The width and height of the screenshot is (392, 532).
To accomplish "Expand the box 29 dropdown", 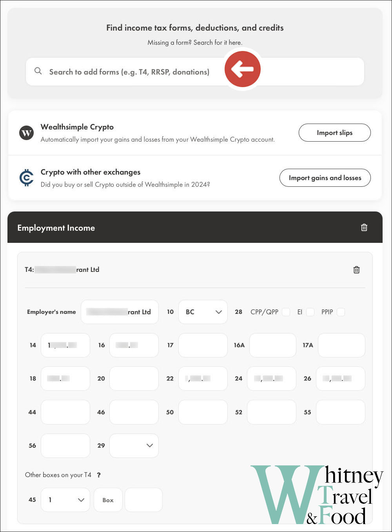I will tap(134, 445).
